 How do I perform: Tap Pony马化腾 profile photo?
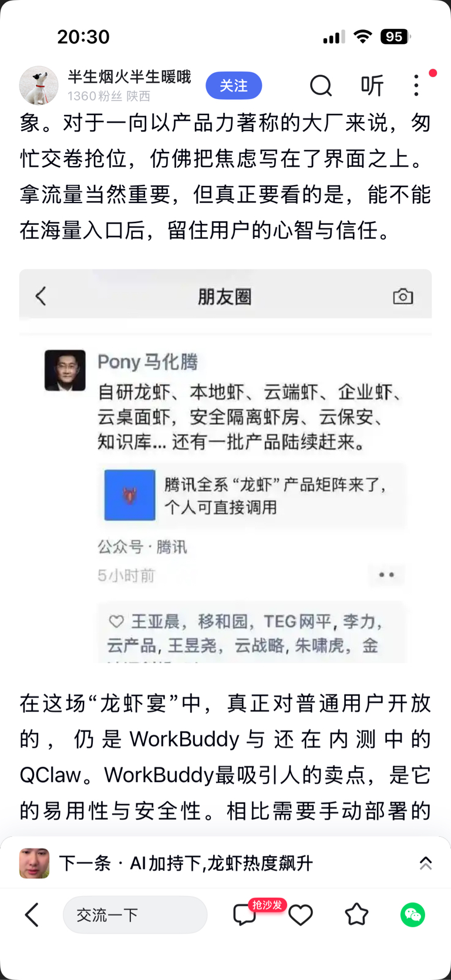click(65, 370)
